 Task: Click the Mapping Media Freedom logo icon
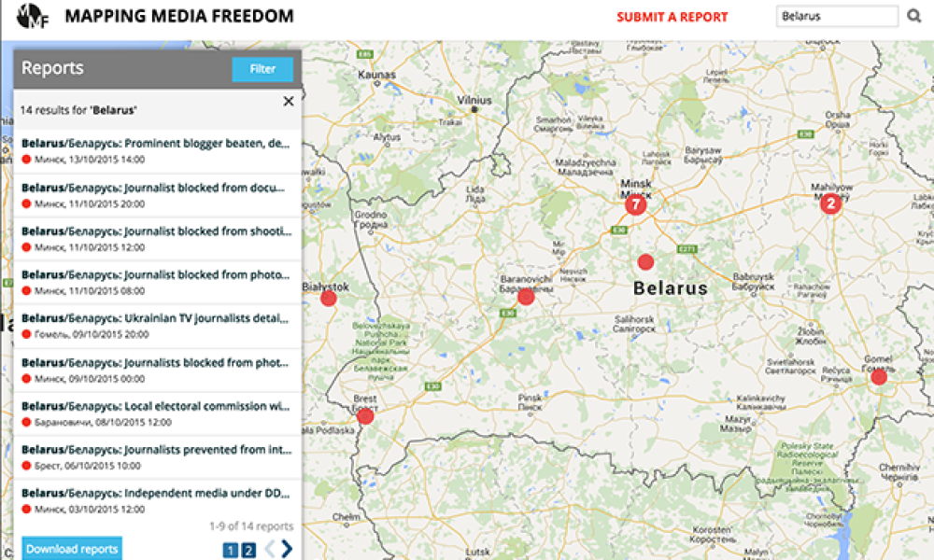click(x=32, y=16)
